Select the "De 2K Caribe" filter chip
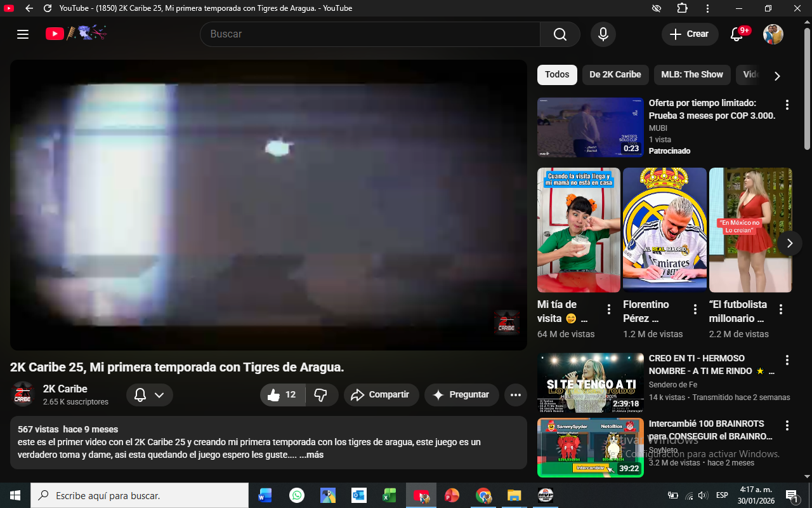Screen dimensions: 812x508 click(615, 74)
